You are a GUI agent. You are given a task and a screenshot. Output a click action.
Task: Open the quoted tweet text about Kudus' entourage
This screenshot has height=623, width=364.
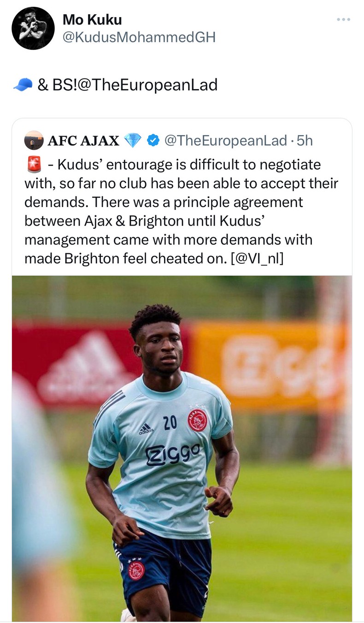click(182, 211)
